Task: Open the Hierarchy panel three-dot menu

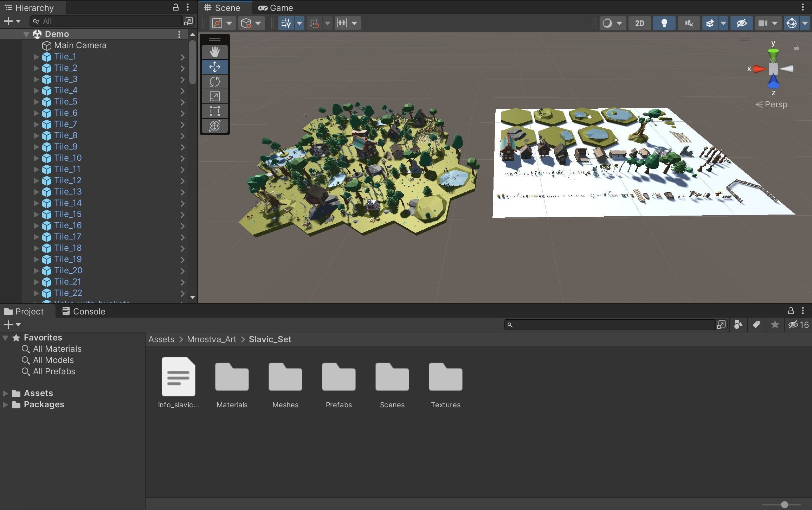Action: [x=188, y=7]
